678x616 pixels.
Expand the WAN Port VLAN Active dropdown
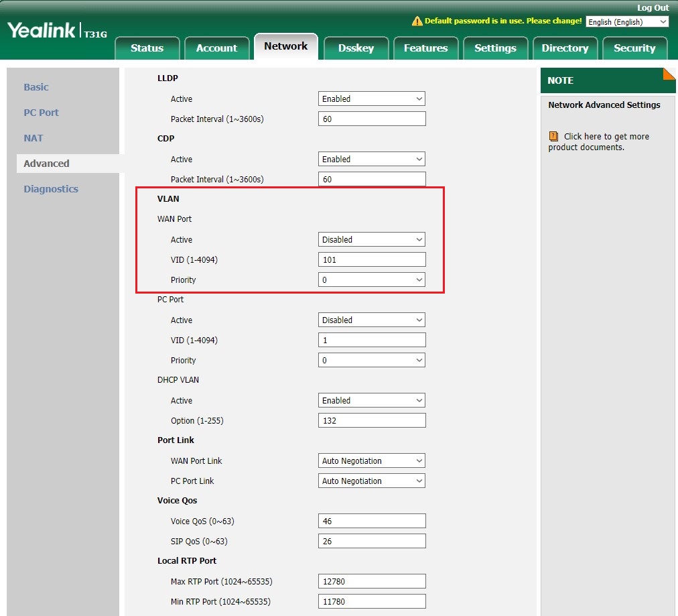coord(372,239)
